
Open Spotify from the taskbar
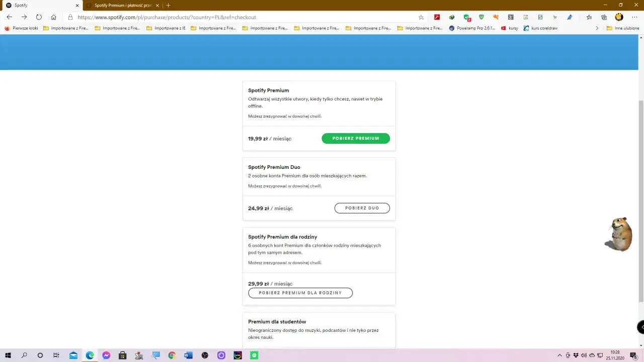pos(254,355)
